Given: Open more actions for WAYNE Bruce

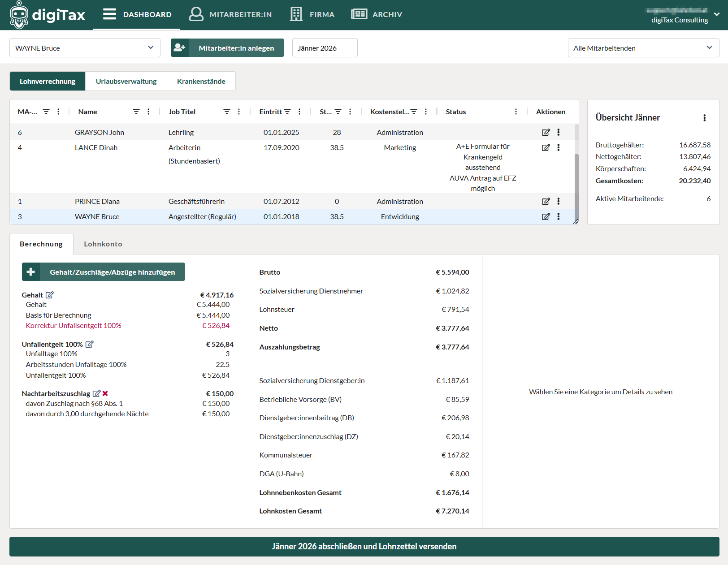Looking at the screenshot, I should pyautogui.click(x=558, y=216).
